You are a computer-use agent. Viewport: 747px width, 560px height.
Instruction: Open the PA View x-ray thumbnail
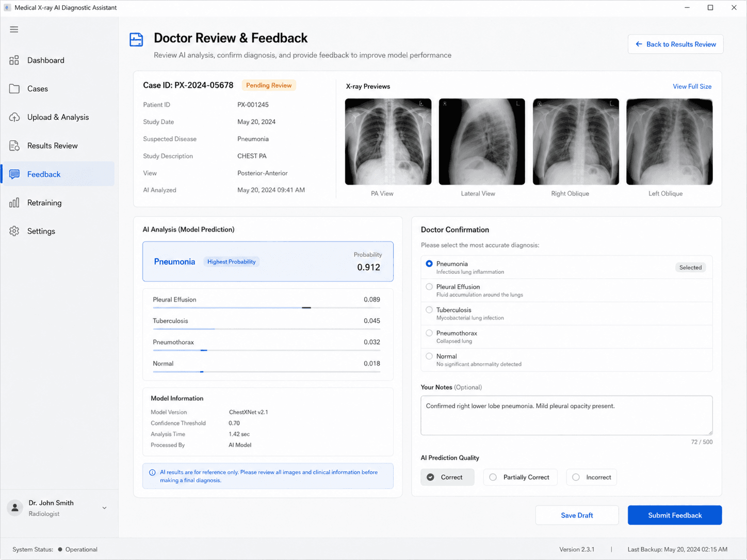click(x=388, y=142)
